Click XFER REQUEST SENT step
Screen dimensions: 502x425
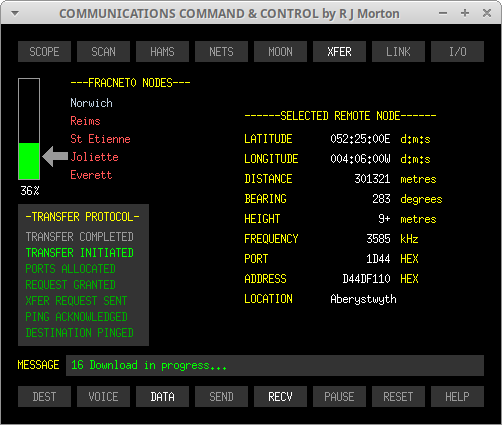[x=76, y=301]
